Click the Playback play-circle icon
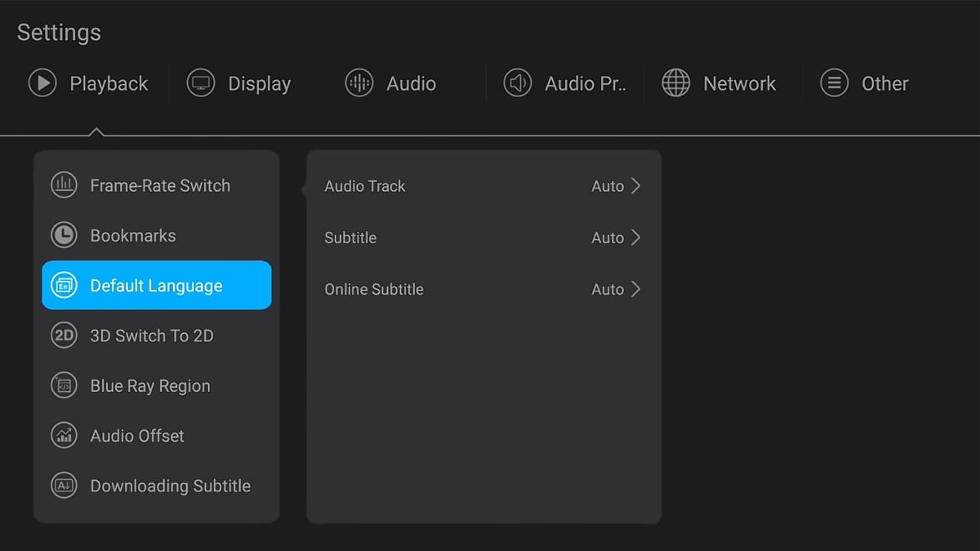The height and width of the screenshot is (551, 980). (42, 83)
